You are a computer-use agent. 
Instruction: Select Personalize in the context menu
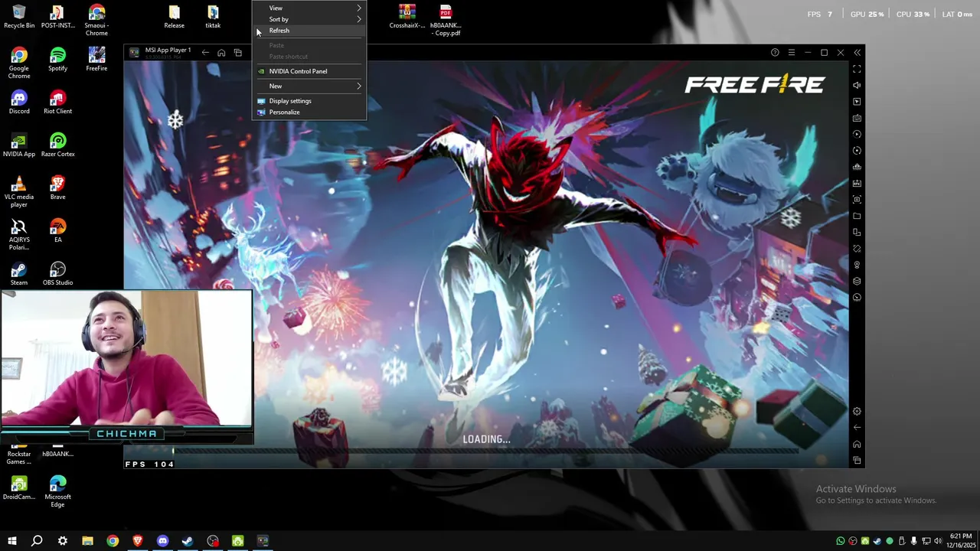pos(309,112)
